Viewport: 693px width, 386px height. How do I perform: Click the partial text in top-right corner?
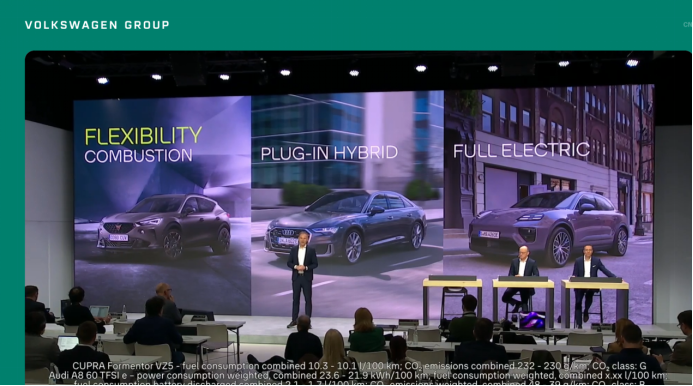tap(688, 25)
